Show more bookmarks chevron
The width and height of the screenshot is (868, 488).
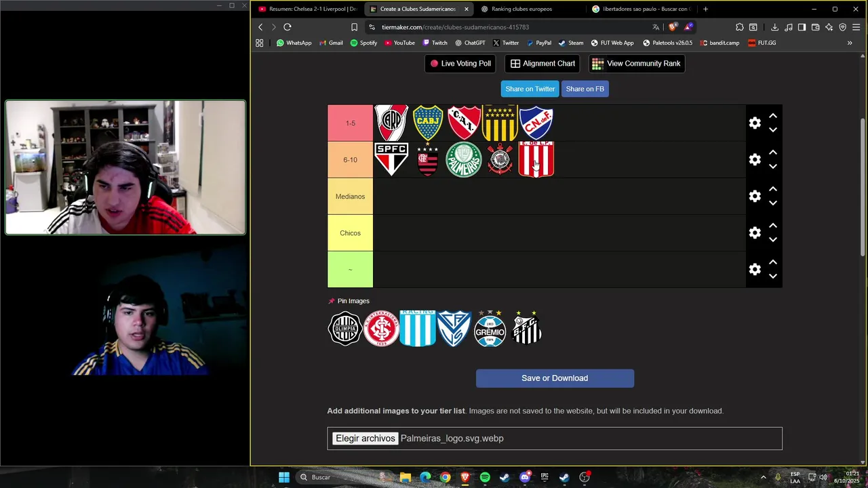click(x=850, y=43)
